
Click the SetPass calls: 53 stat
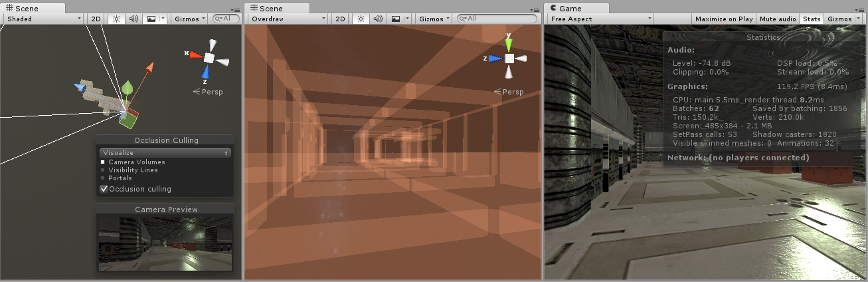[x=705, y=134]
